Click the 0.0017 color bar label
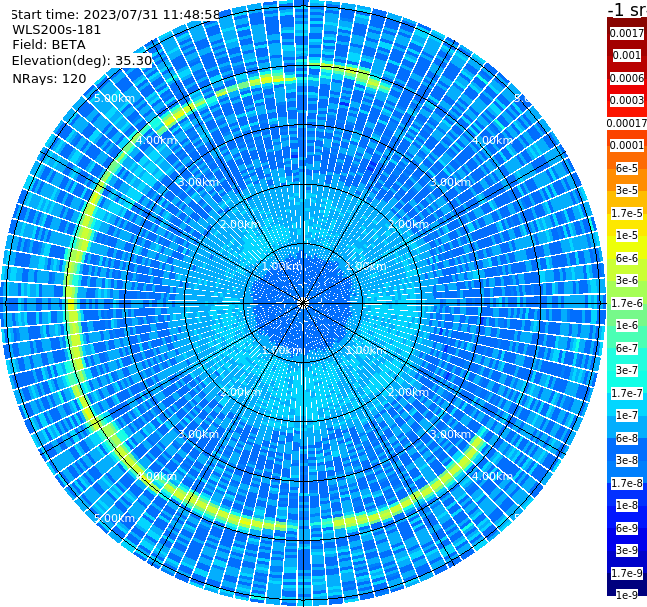Screen dimensions: 647x607 tap(627, 33)
